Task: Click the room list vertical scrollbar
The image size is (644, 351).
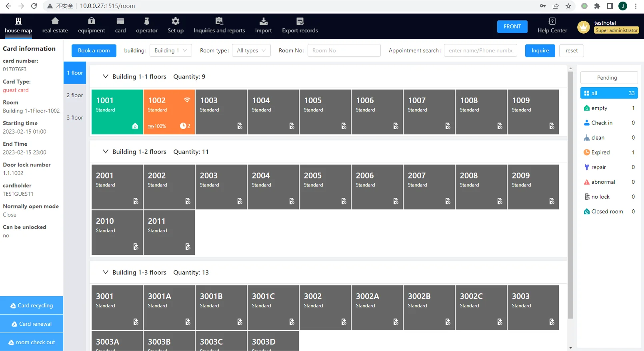Action: (570, 195)
